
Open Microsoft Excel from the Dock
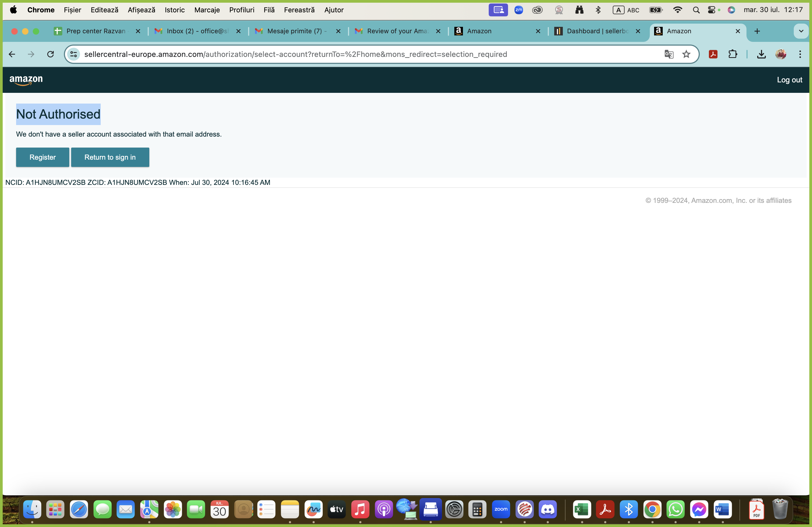coord(582,509)
